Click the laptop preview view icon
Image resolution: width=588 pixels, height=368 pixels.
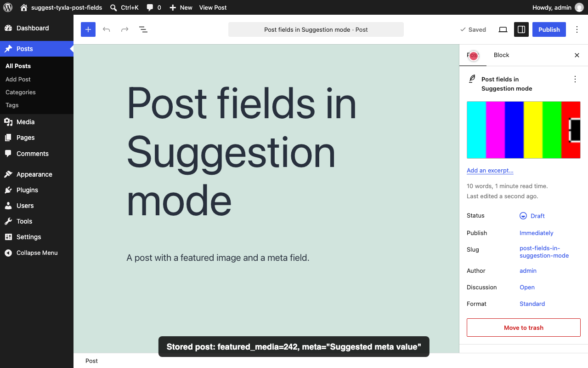pos(503,29)
